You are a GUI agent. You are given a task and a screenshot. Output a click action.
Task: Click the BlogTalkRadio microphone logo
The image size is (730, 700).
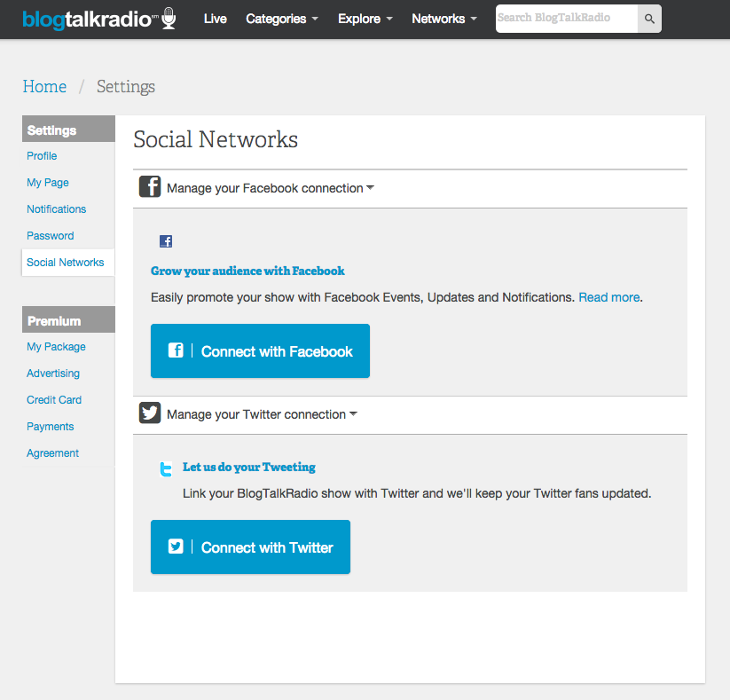pyautogui.click(x=99, y=19)
